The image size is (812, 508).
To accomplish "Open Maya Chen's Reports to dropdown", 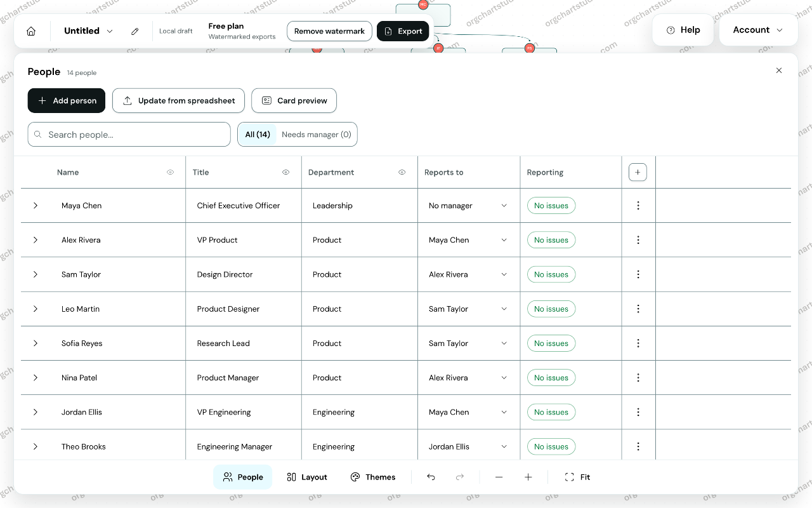I will pyautogui.click(x=468, y=206).
